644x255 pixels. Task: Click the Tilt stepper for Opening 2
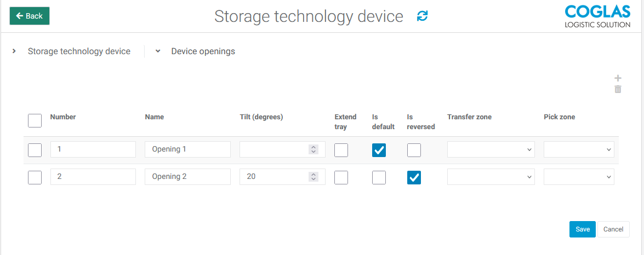click(x=314, y=177)
